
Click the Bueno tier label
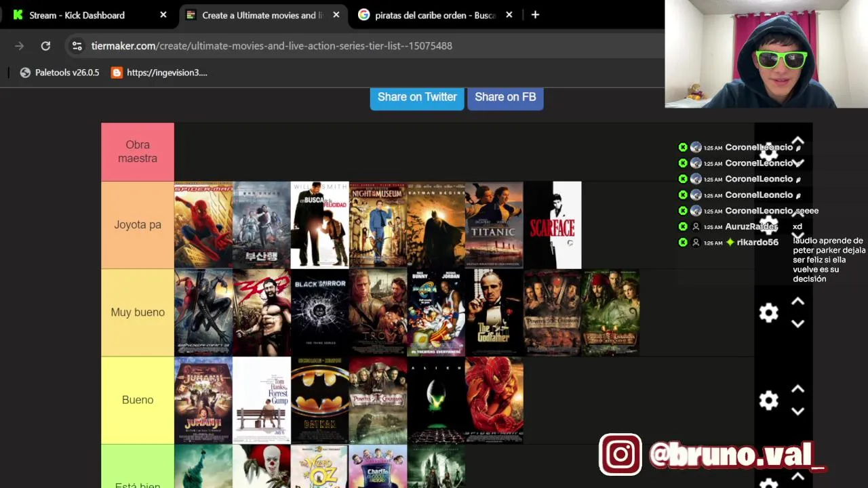point(138,400)
